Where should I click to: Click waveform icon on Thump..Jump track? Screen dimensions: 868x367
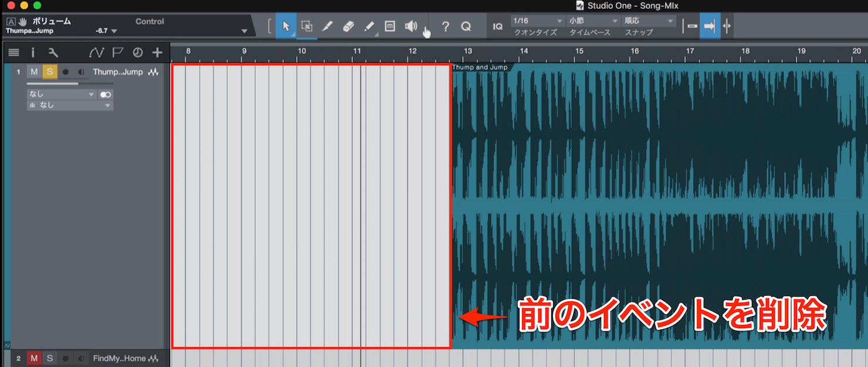(153, 72)
